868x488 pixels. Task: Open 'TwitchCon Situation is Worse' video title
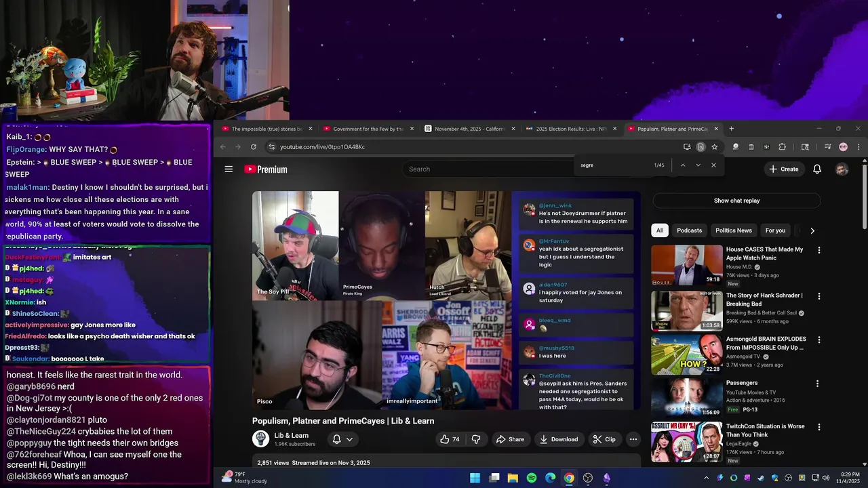click(766, 430)
